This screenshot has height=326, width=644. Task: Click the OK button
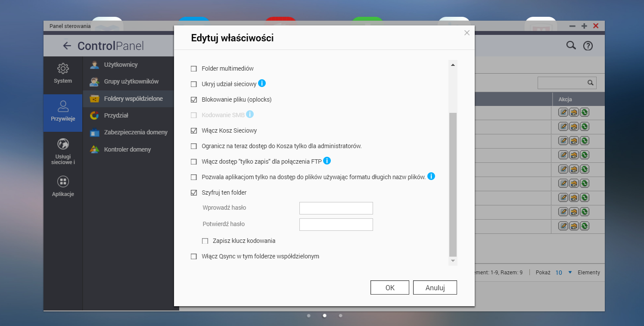pos(389,288)
